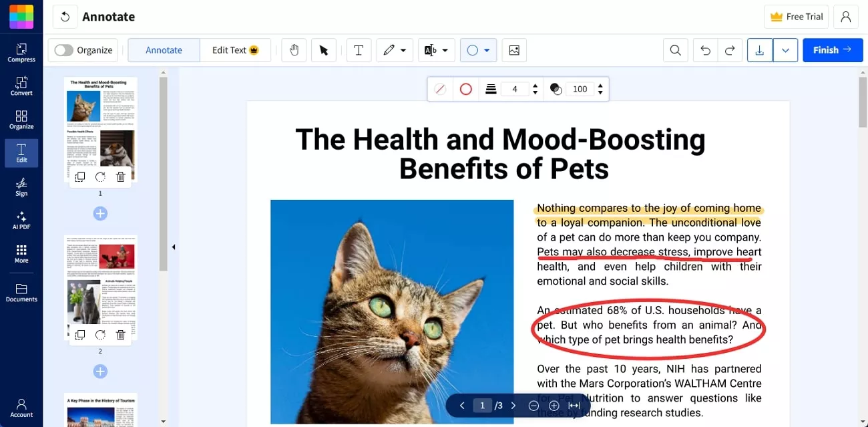Select the Edit tool in sidebar

tap(21, 153)
